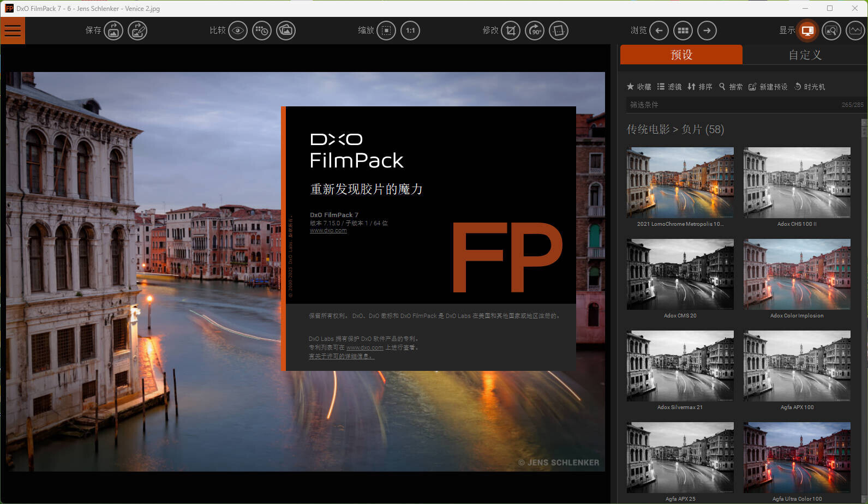Image resolution: width=868 pixels, height=504 pixels.
Task: Select Adox CHS 100 II preset thumbnail
Action: (x=797, y=183)
